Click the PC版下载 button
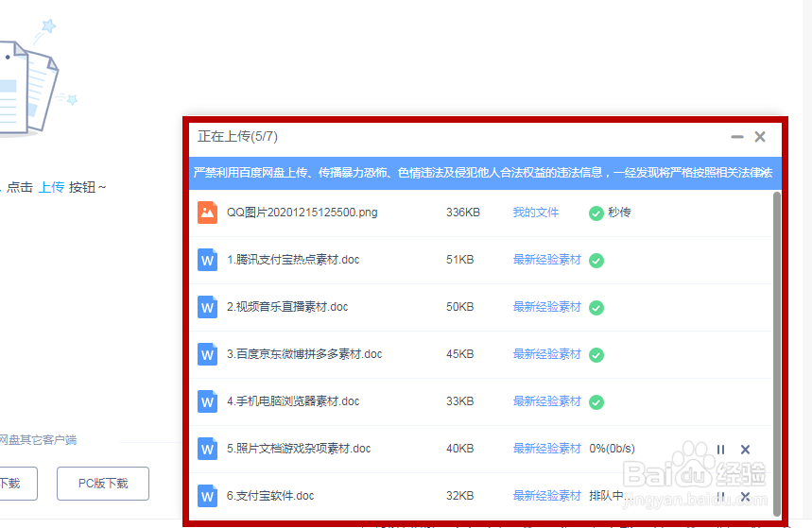This screenshot has width=812, height=528. click(103, 484)
